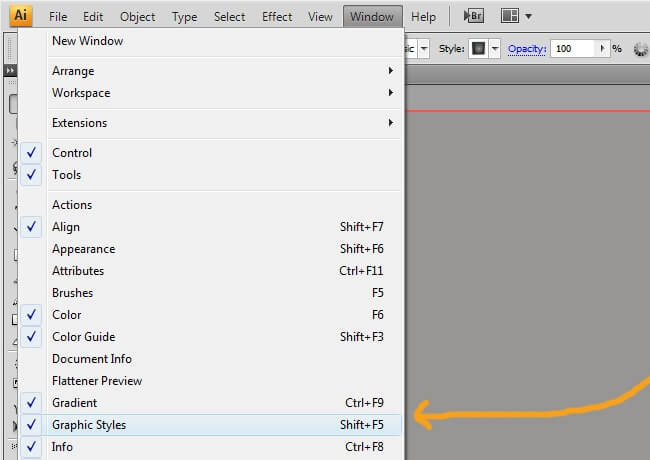
Task: Open the Opacity slider arrow
Action: [x=602, y=48]
